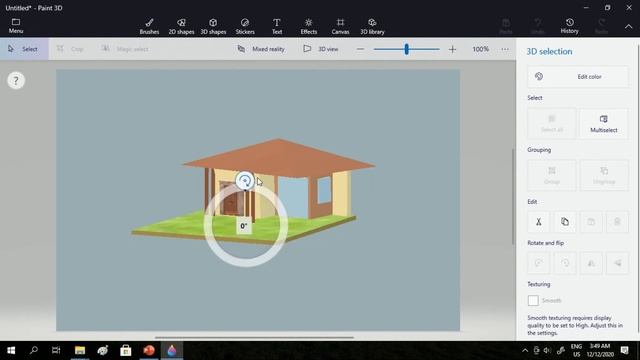Click the Paste icon in Edit section

(591, 222)
